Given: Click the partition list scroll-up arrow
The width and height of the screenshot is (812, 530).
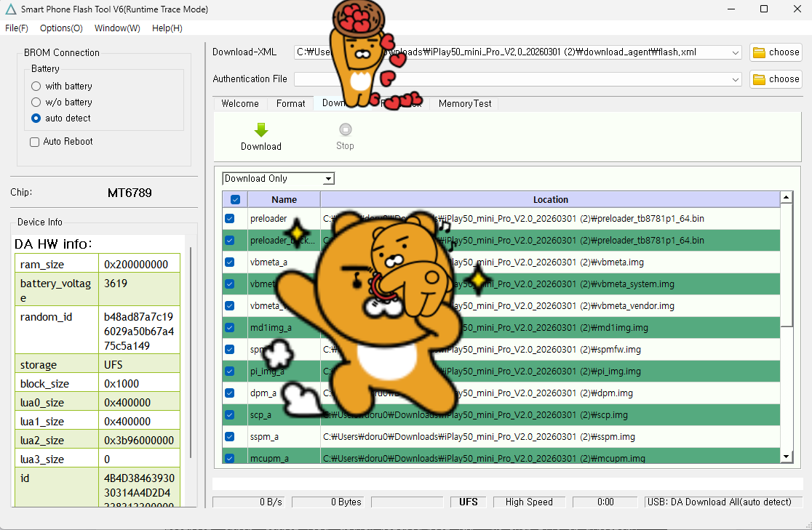Looking at the screenshot, I should 786,197.
